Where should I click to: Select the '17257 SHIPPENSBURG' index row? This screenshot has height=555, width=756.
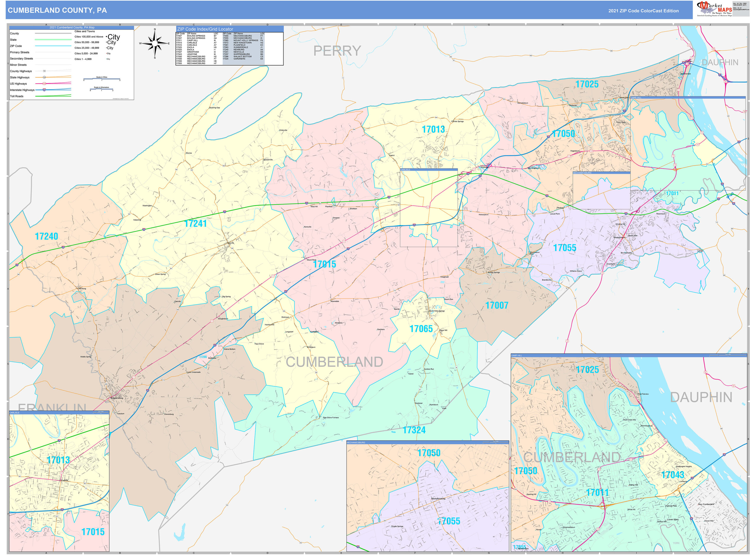pyautogui.click(x=243, y=54)
